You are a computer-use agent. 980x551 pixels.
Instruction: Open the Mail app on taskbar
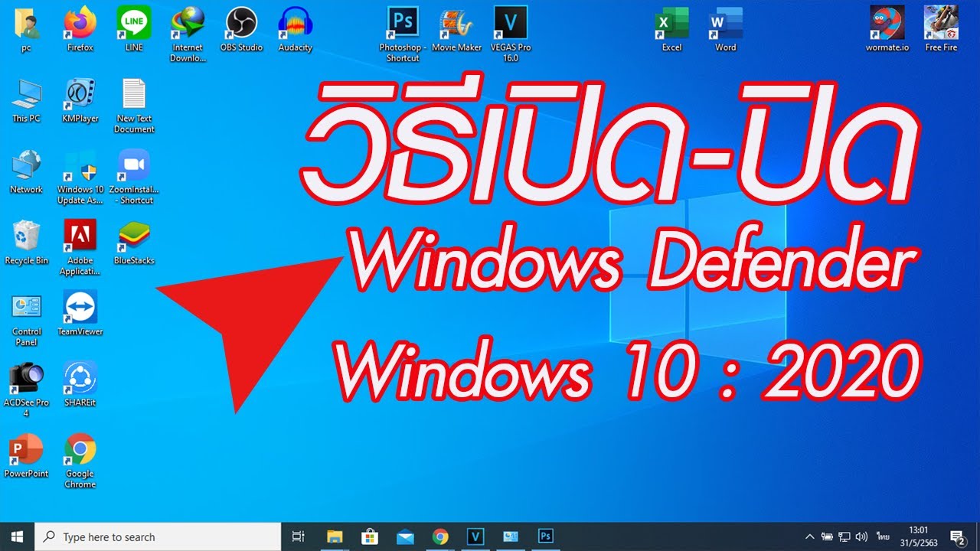(x=405, y=536)
